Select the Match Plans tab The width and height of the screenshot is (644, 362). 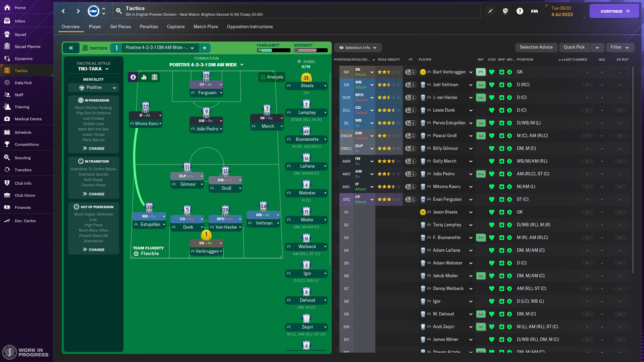click(x=205, y=26)
